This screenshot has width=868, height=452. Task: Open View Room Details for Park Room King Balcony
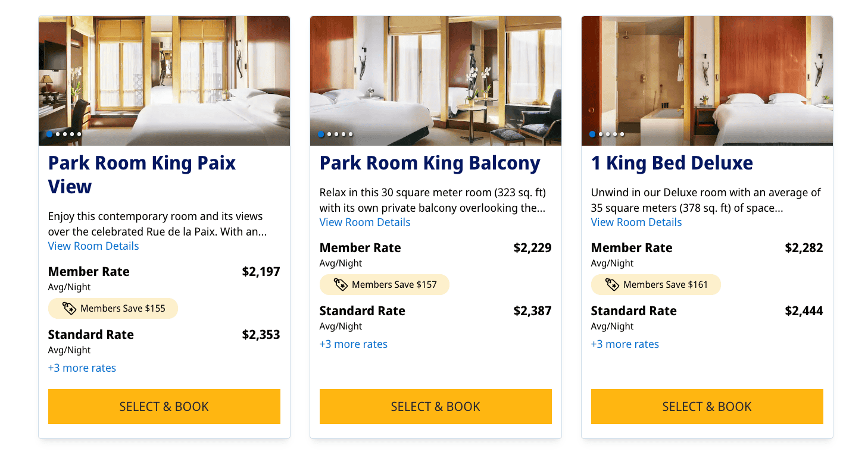365,222
